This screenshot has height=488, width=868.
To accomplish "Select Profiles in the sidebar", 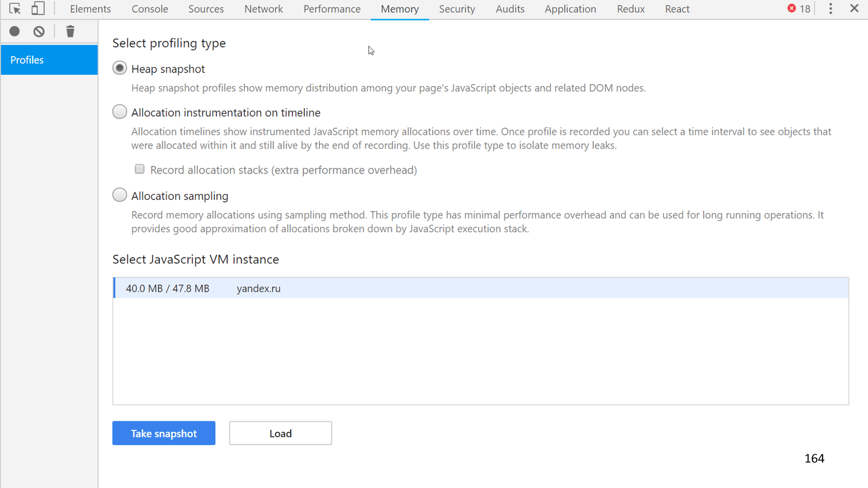I will (49, 60).
